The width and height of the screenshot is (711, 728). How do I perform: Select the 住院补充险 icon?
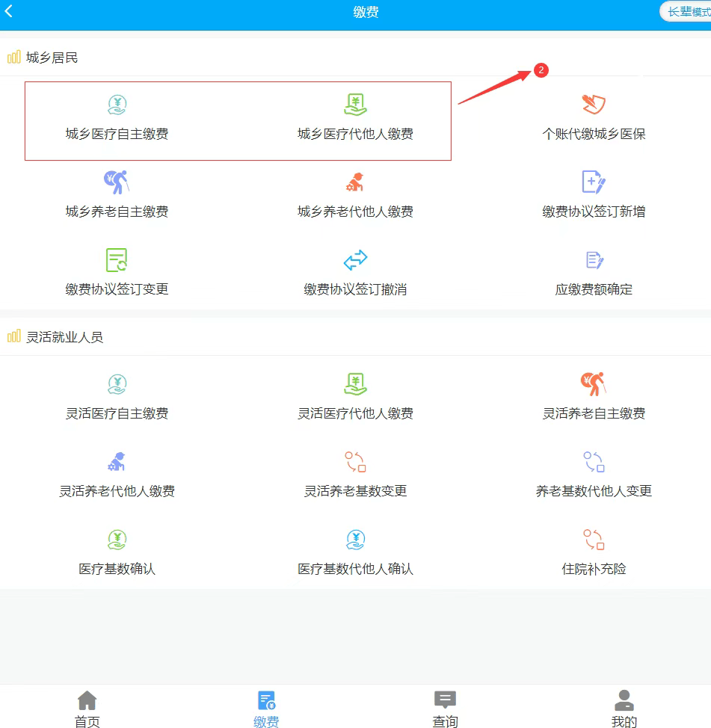(594, 540)
